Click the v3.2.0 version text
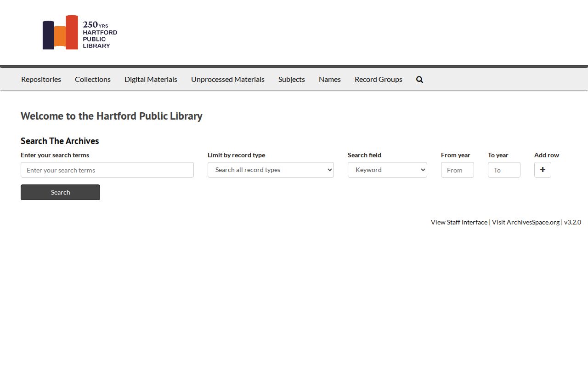Screen dimensions: 588x368 572,222
